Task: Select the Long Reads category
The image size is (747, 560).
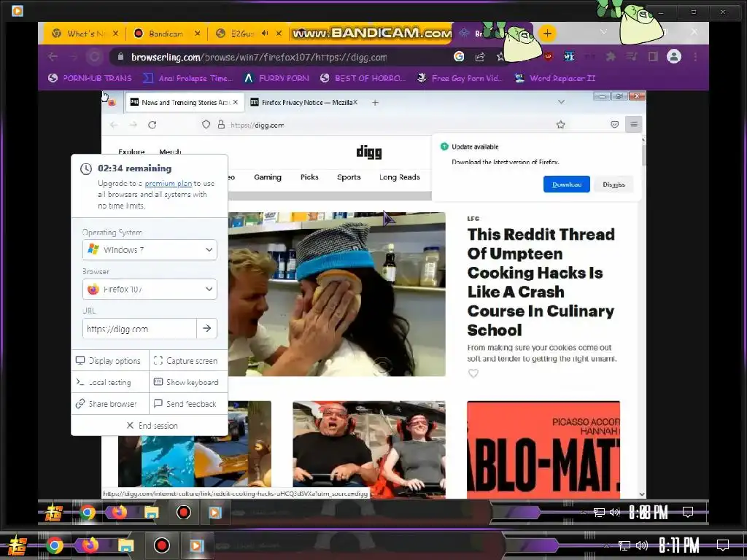Action: 400,177
